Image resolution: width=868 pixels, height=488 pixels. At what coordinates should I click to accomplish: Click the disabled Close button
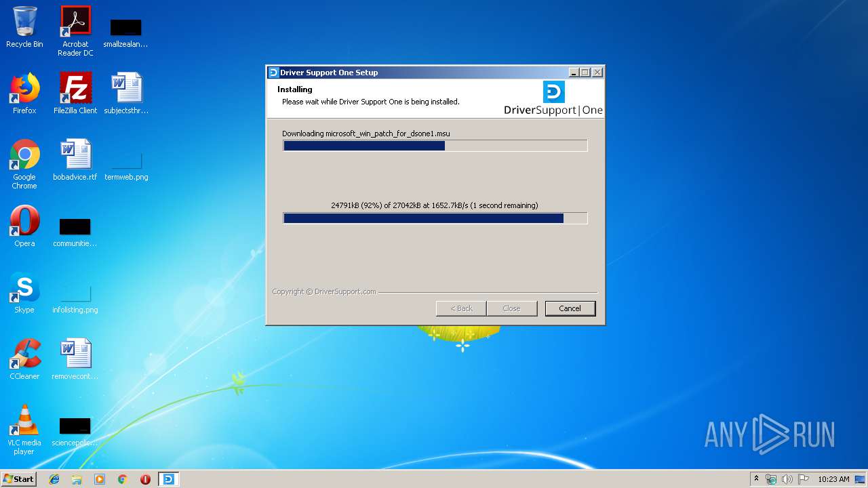tap(511, 308)
